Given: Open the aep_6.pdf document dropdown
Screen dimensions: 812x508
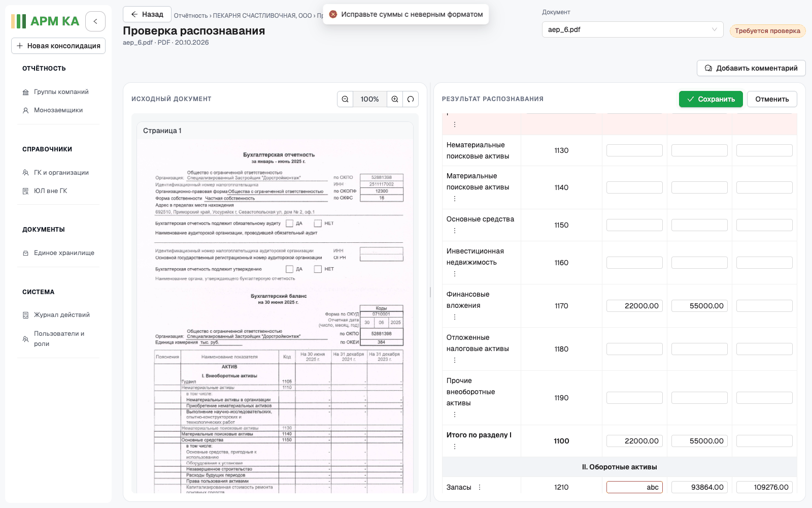Looking at the screenshot, I should 633,29.
